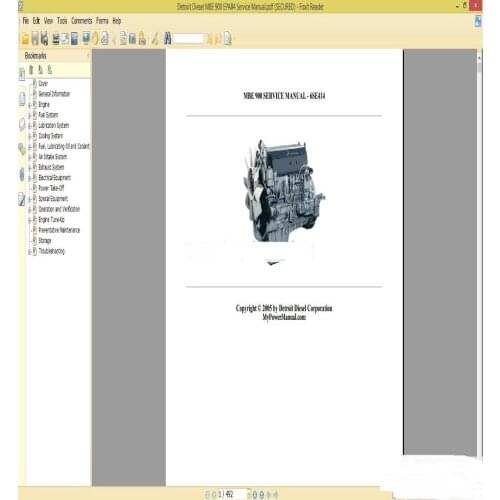Select the Engine bookmark
500x500 pixels.
click(44, 104)
